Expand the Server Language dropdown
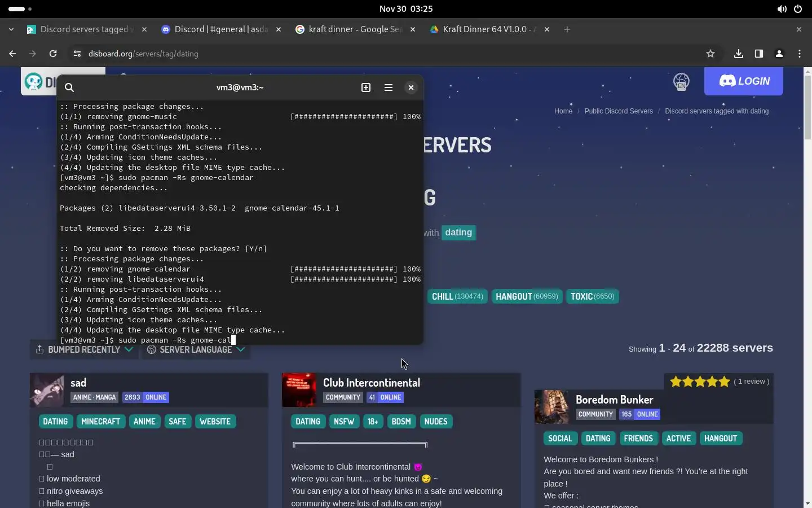This screenshot has height=508, width=812. click(195, 349)
